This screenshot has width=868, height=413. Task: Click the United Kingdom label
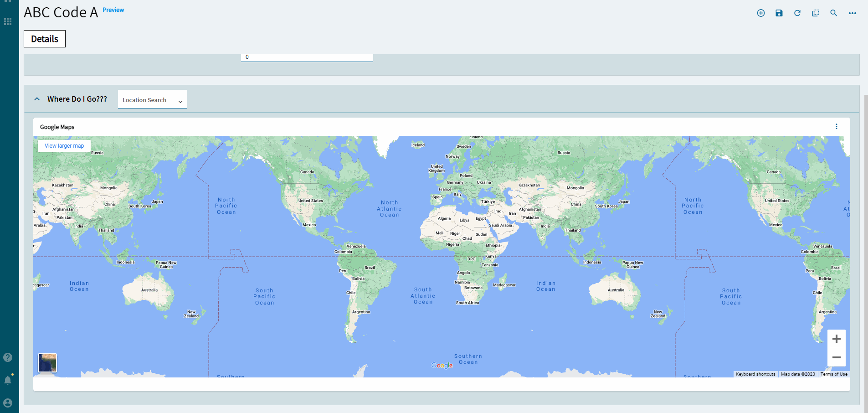(437, 169)
